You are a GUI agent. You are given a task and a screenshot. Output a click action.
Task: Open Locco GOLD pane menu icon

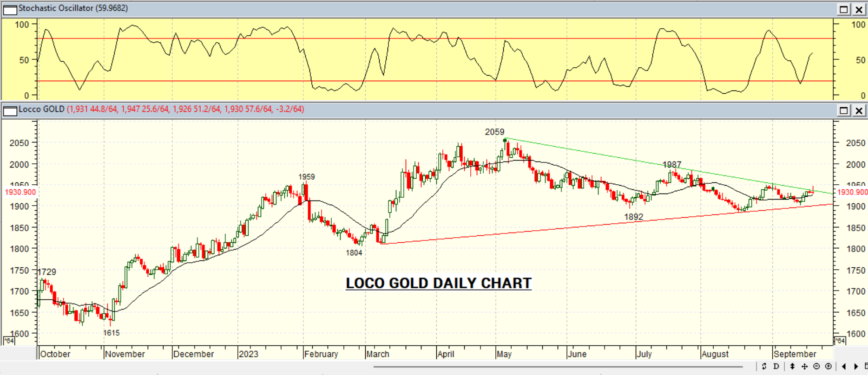pyautogui.click(x=10, y=110)
